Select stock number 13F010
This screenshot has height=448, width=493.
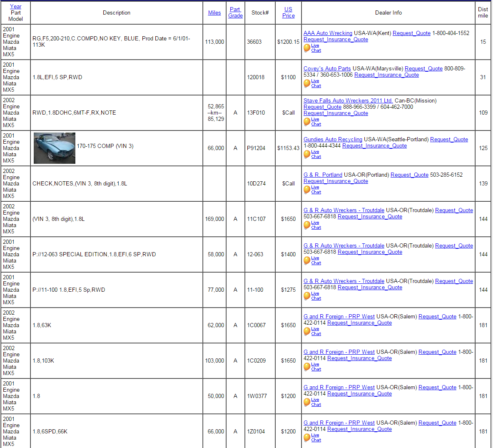point(256,113)
